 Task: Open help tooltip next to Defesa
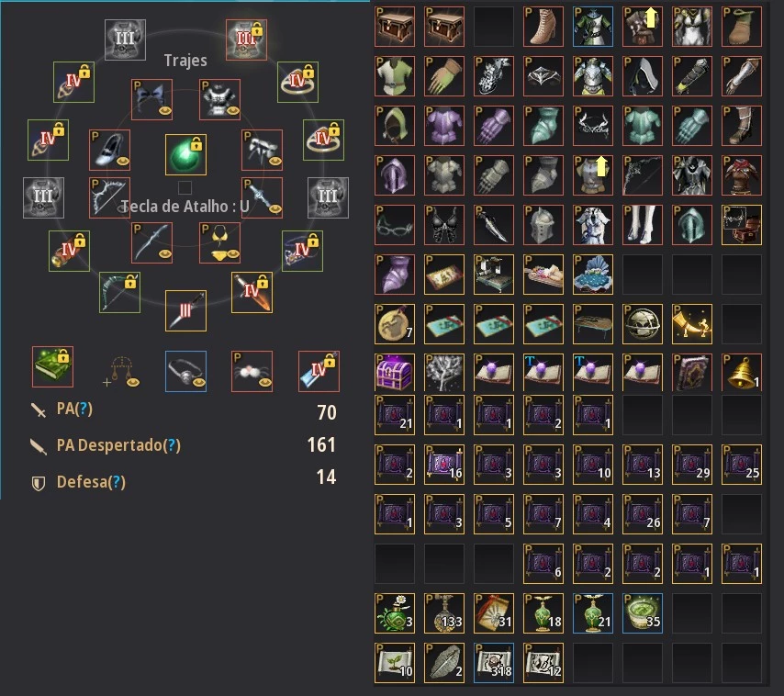[x=117, y=482]
